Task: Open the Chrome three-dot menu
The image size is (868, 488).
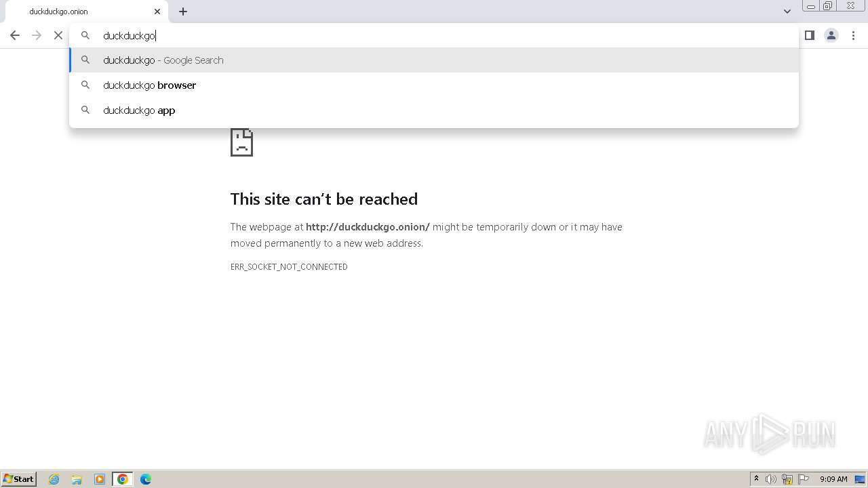Action: pos(853,35)
